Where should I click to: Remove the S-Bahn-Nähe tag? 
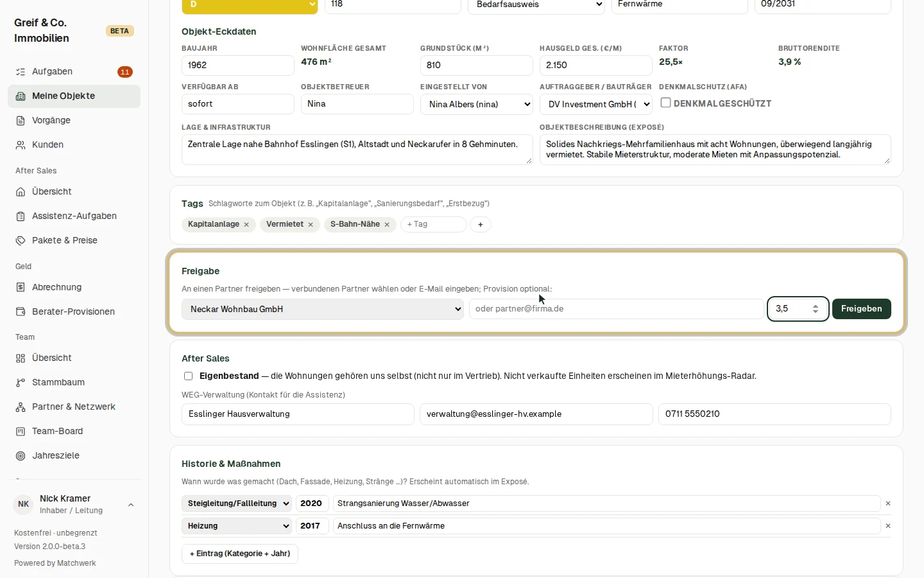coord(387,225)
